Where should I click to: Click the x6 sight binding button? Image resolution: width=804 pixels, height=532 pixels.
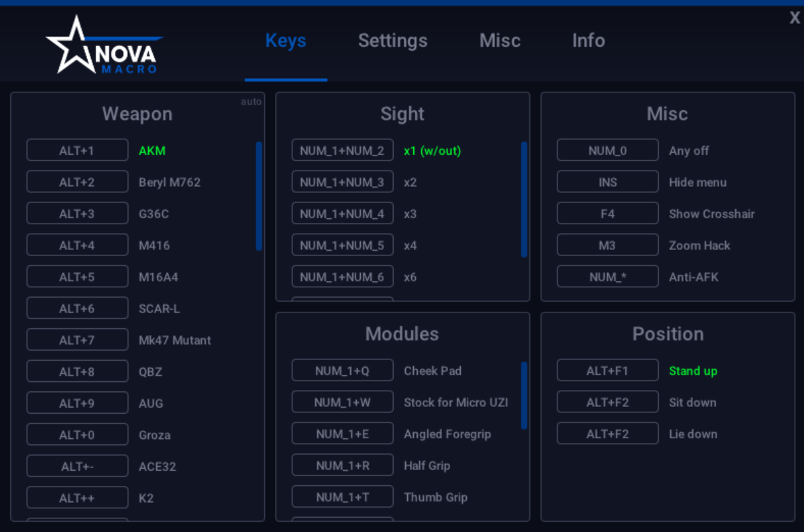pyautogui.click(x=342, y=277)
